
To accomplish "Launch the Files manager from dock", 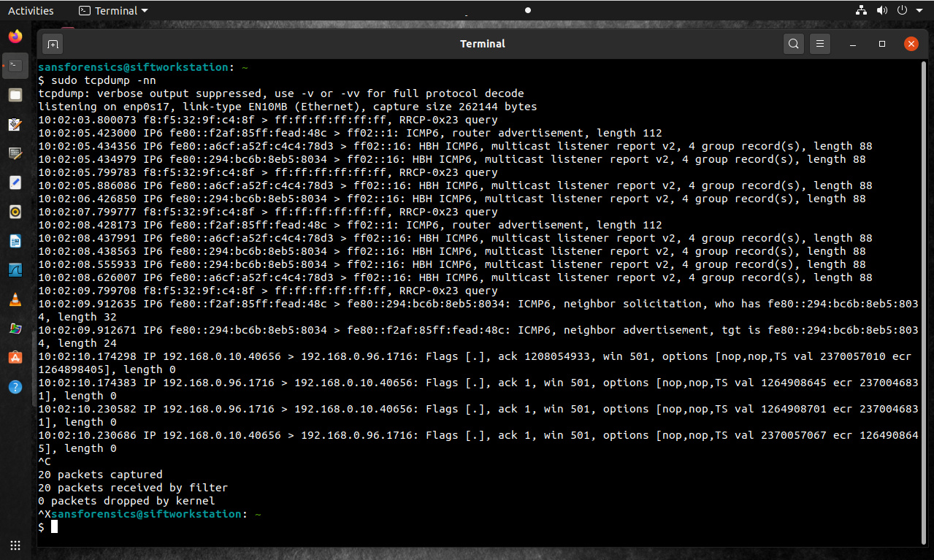I will coord(15,95).
